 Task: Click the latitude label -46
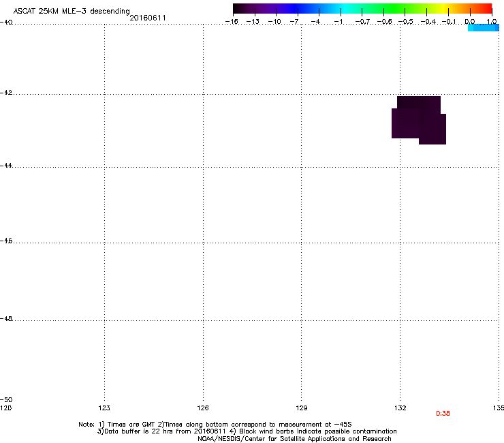[6, 241]
